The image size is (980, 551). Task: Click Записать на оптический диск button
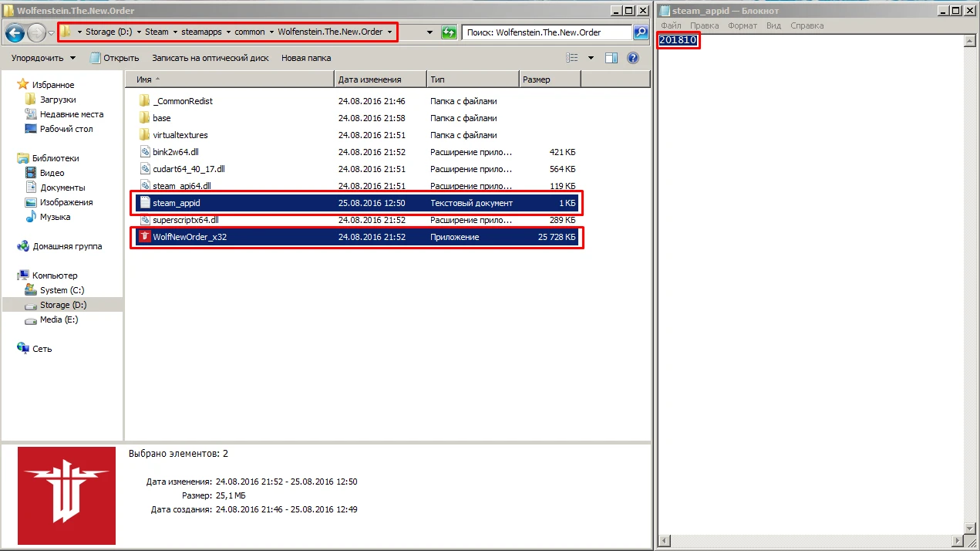tap(210, 58)
